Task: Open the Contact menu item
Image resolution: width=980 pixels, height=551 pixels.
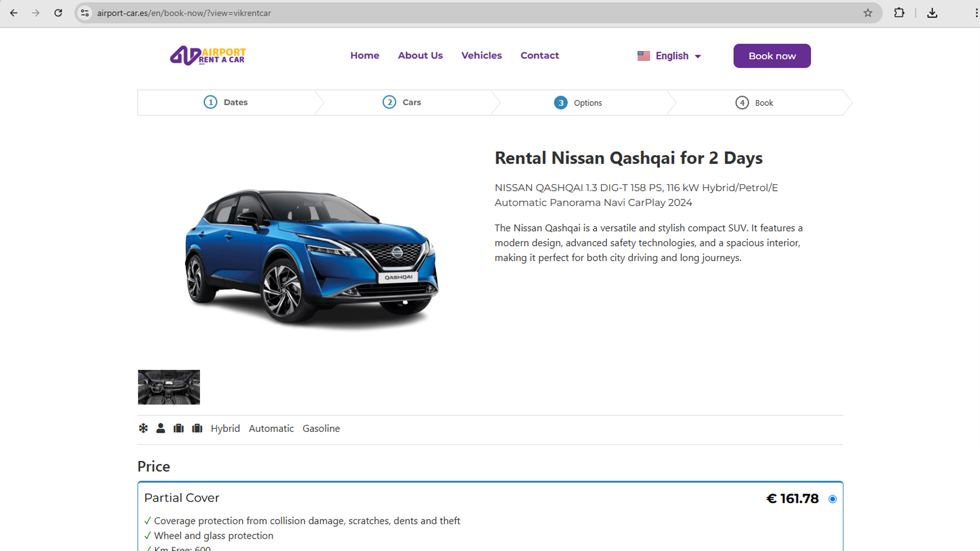Action: click(539, 56)
